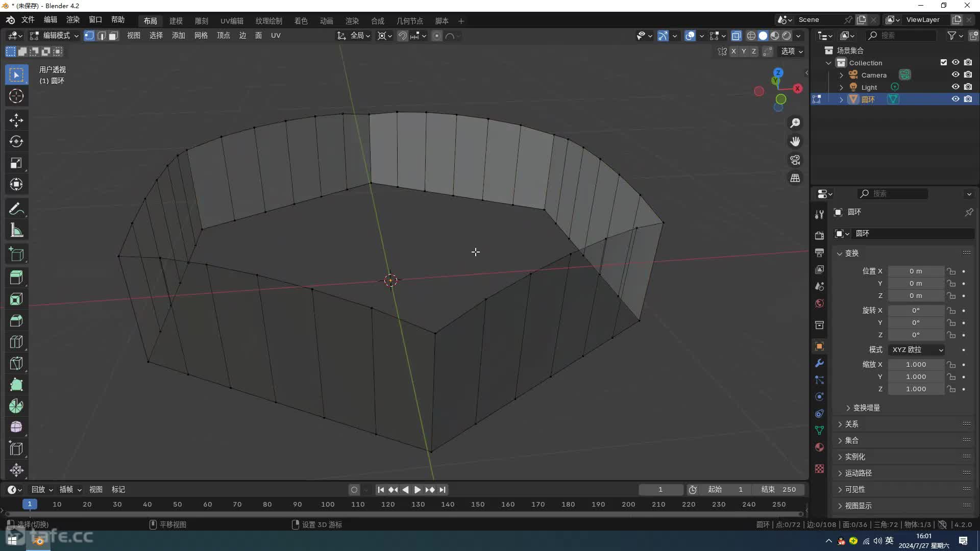This screenshot has height=551, width=980.
Task: Switch perspective/orthographic grid icon
Action: pos(795,178)
